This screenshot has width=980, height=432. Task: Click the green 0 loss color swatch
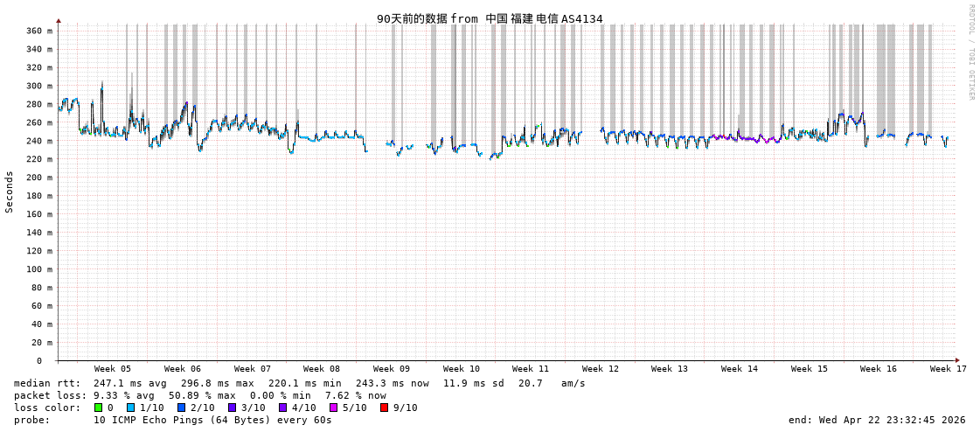click(98, 408)
